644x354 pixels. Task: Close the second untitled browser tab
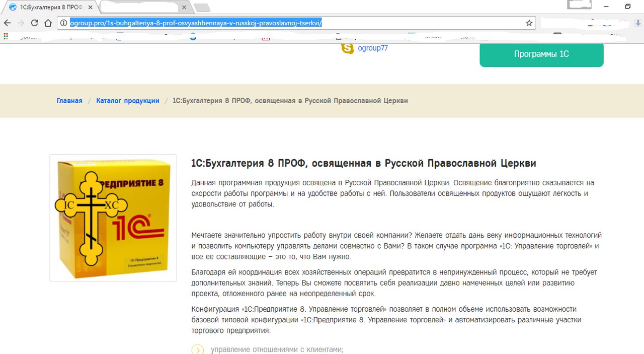184,8
